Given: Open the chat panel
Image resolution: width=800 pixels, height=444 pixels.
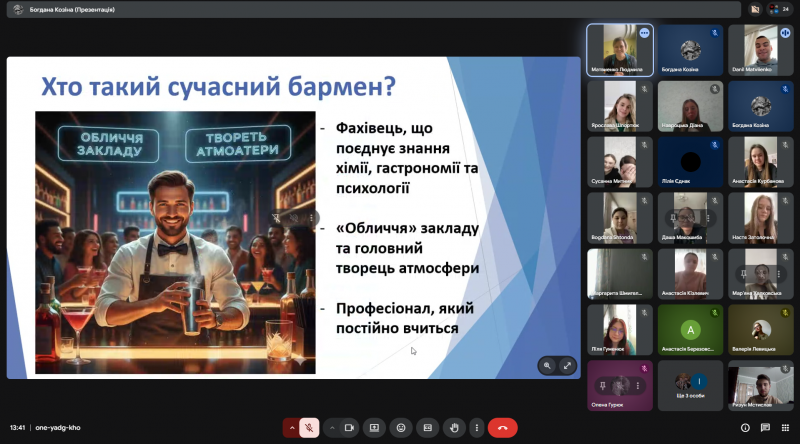Looking at the screenshot, I should 764,427.
